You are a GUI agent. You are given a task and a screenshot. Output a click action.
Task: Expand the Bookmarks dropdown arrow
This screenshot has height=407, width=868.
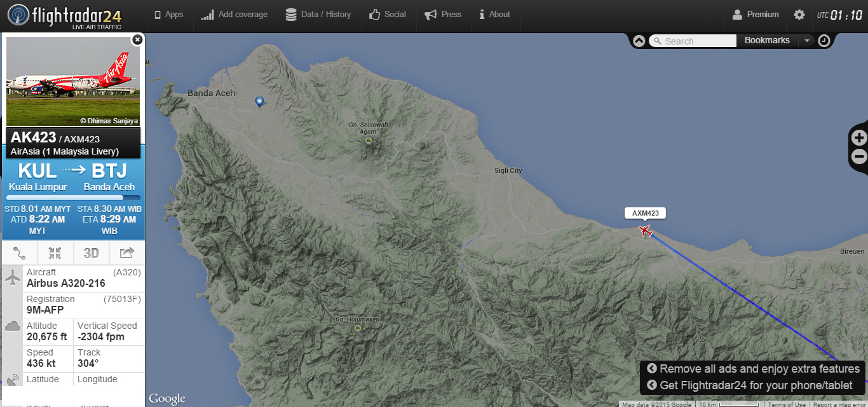pyautogui.click(x=806, y=41)
